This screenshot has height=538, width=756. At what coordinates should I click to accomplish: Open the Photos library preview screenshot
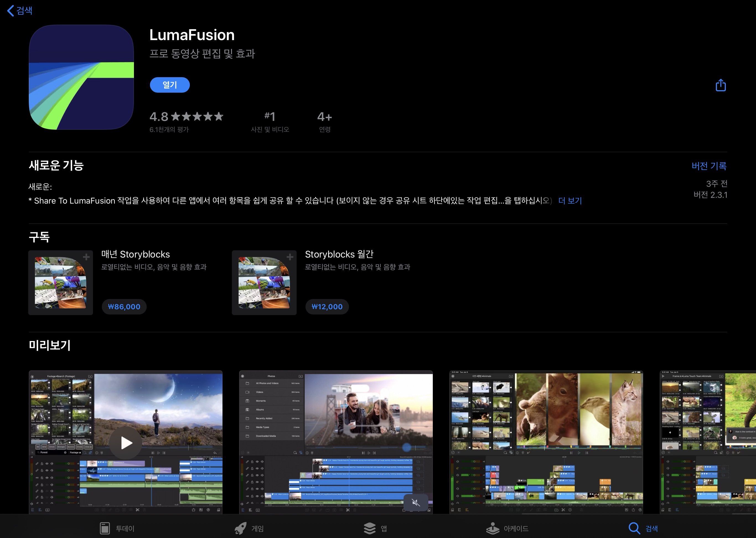336,442
